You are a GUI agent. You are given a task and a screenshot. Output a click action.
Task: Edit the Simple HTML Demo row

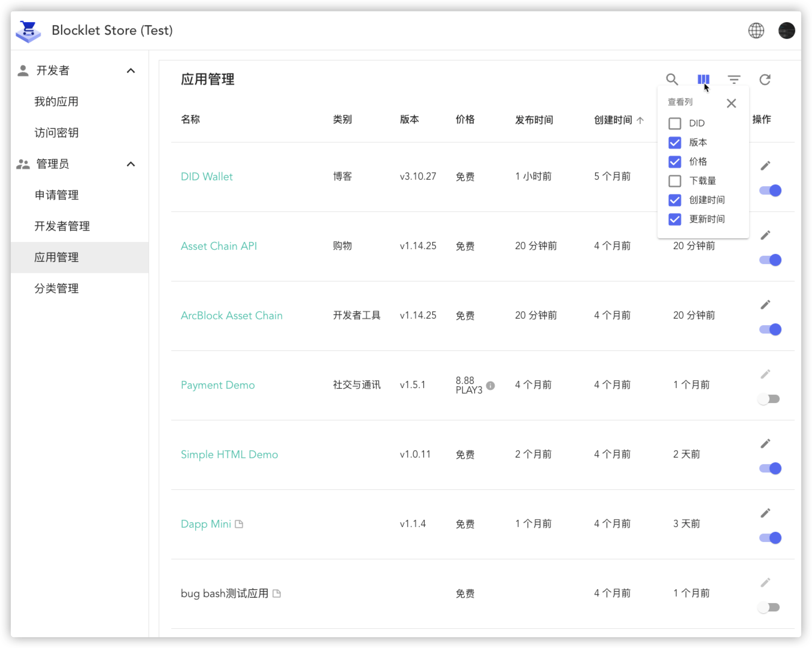(765, 443)
